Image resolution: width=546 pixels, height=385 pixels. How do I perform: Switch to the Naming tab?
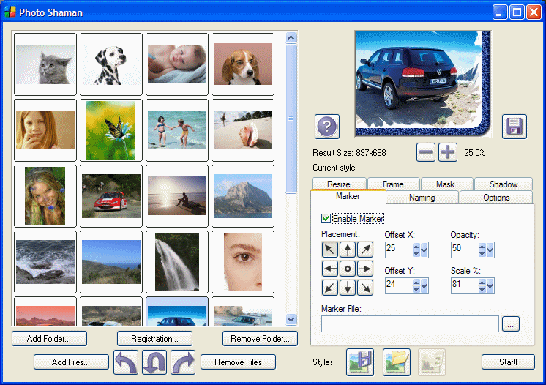pyautogui.click(x=422, y=197)
